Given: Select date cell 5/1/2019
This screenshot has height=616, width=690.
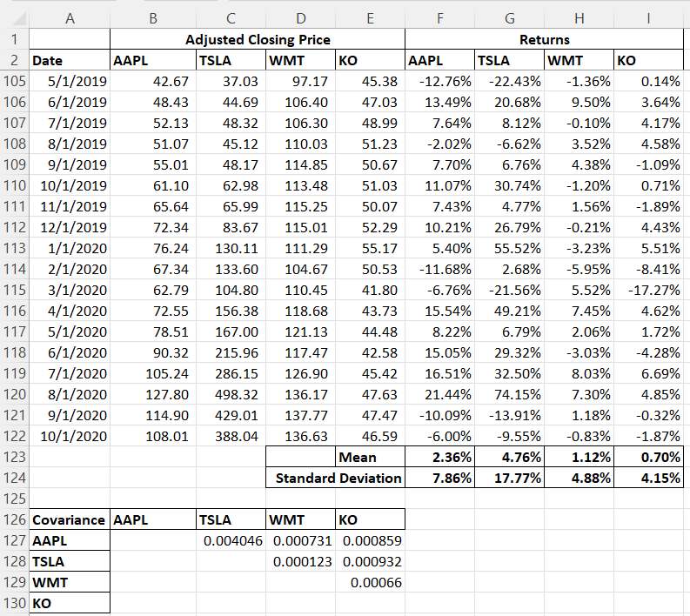Looking at the screenshot, I should pos(70,82).
